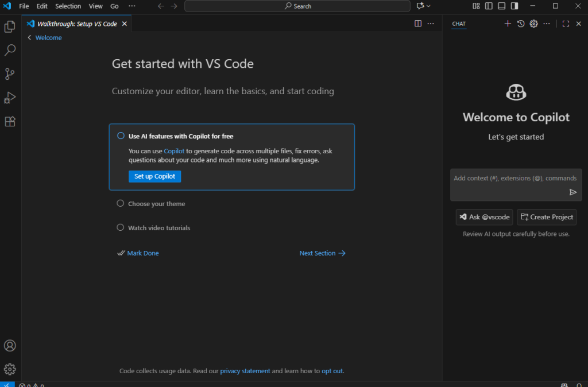Expand the hidden menu items ellipsis

[x=132, y=6]
